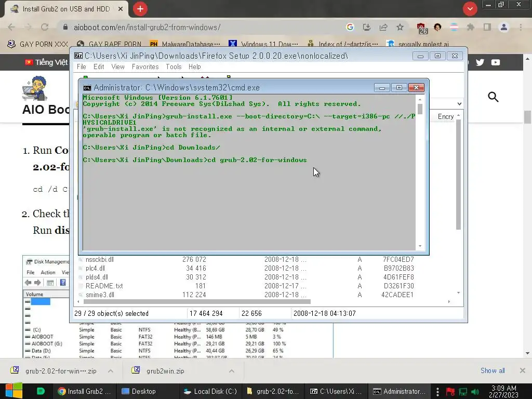Click the 7-Zip horizontal scrollbar
The image size is (532, 399).
(197, 302)
